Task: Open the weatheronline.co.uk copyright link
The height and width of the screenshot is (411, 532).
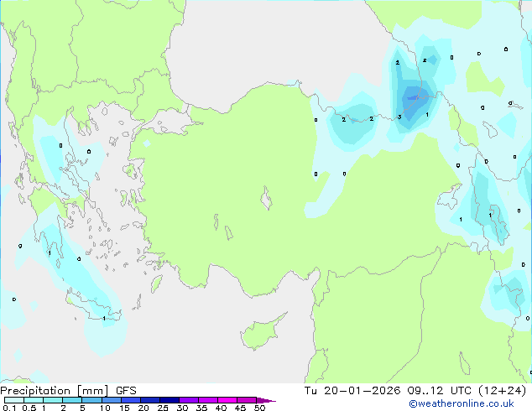Action: [461, 403]
